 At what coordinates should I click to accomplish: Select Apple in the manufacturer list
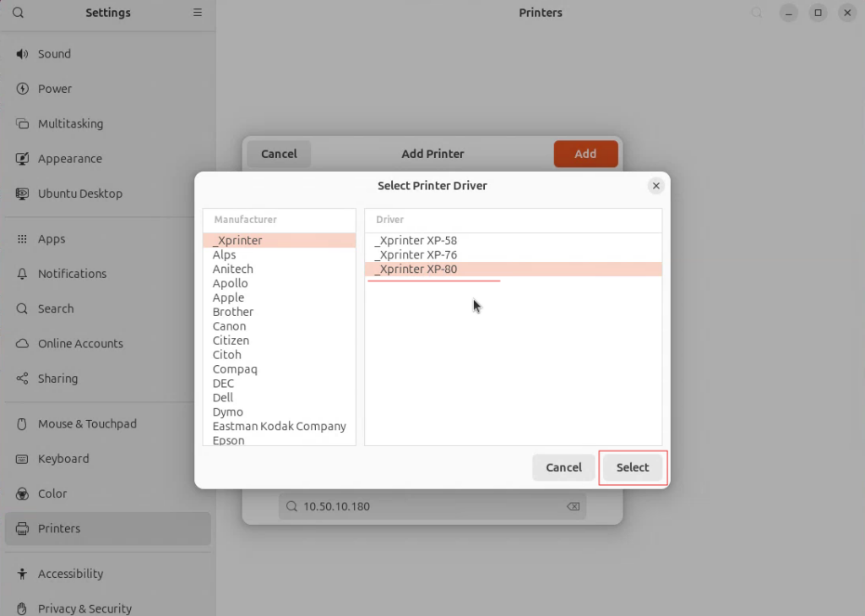(228, 297)
